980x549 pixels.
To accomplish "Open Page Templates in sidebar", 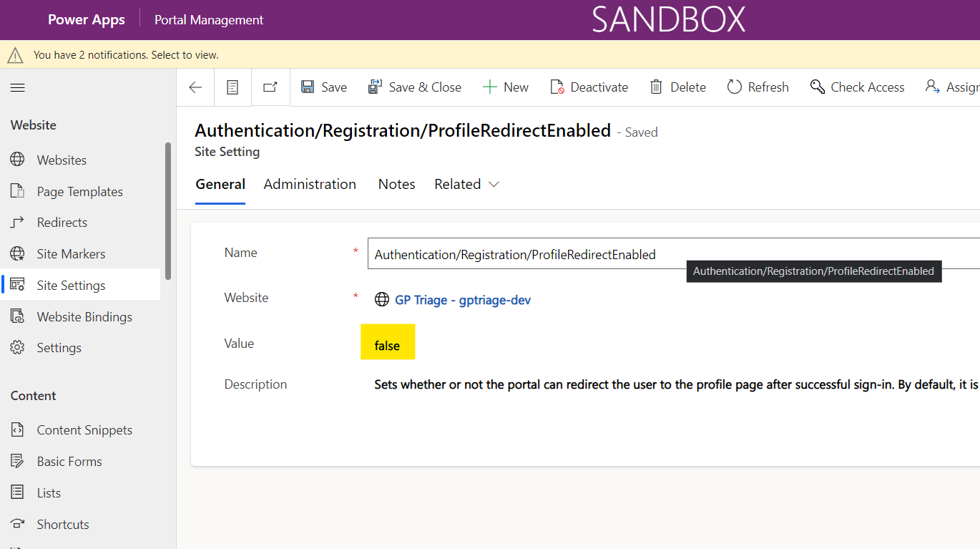I will click(80, 192).
